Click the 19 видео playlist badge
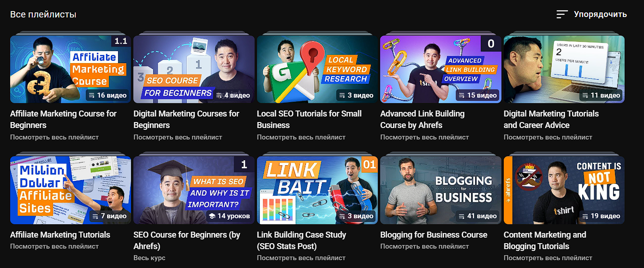644x268 pixels. tap(602, 216)
